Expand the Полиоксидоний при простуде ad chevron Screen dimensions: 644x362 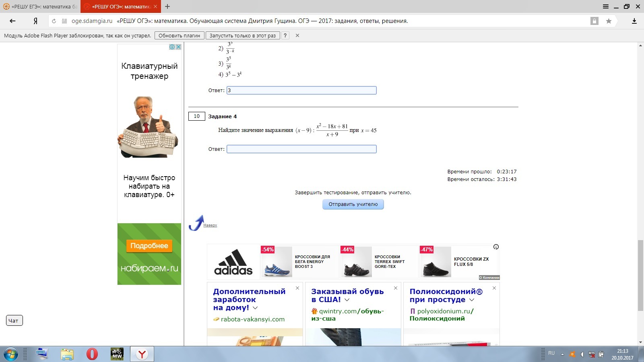coord(472,300)
